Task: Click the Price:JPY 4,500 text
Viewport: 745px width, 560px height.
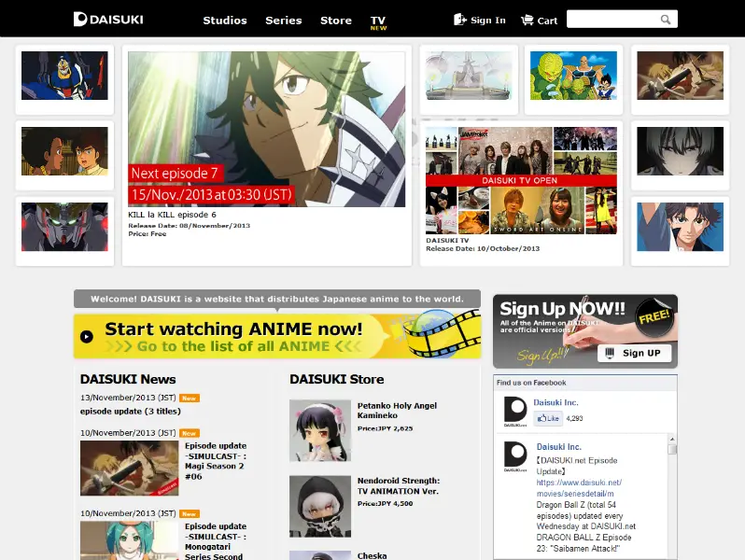Action: [385, 503]
